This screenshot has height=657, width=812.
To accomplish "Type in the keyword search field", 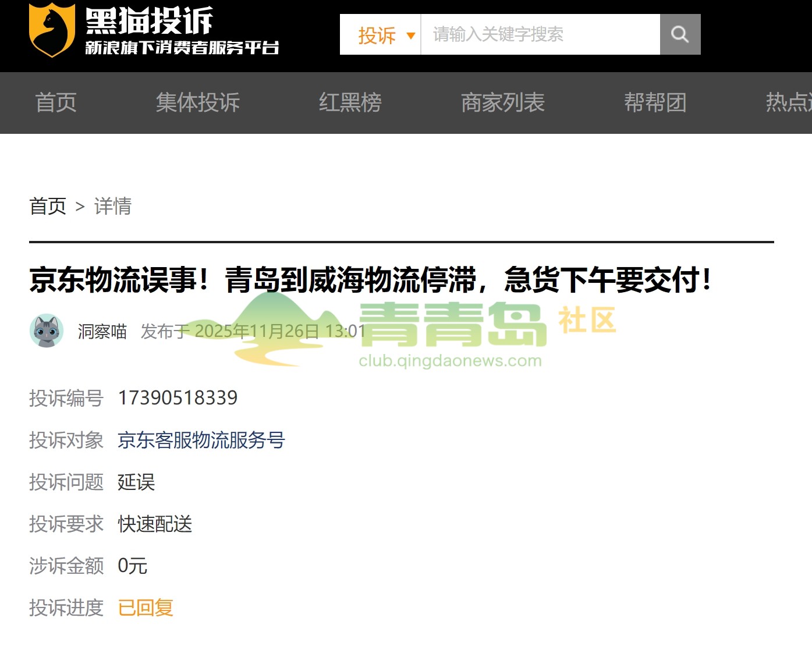I will point(540,35).
